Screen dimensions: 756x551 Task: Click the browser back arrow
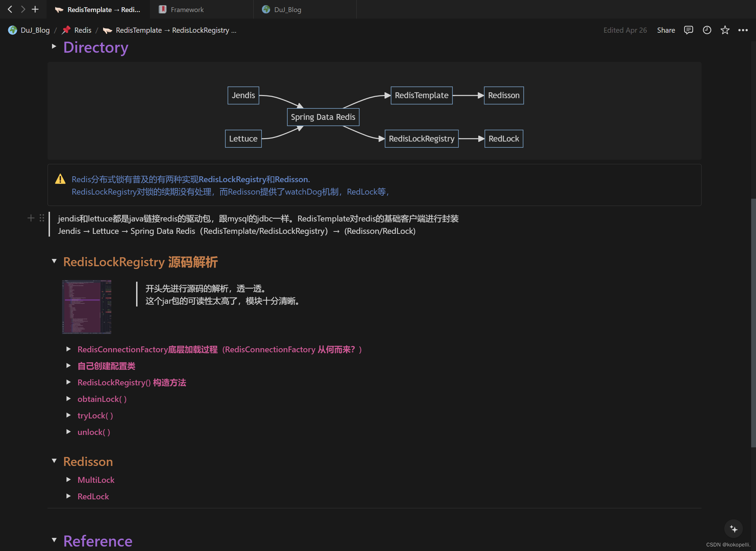[9, 9]
